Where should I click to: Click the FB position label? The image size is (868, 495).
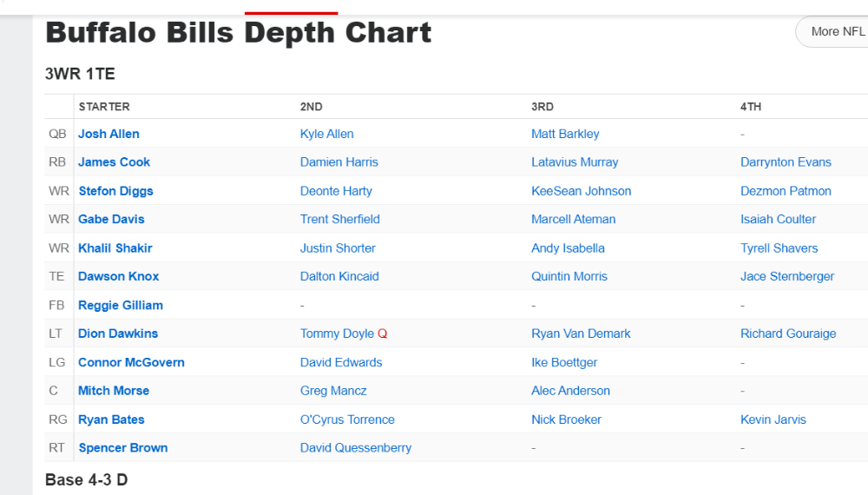click(56, 305)
